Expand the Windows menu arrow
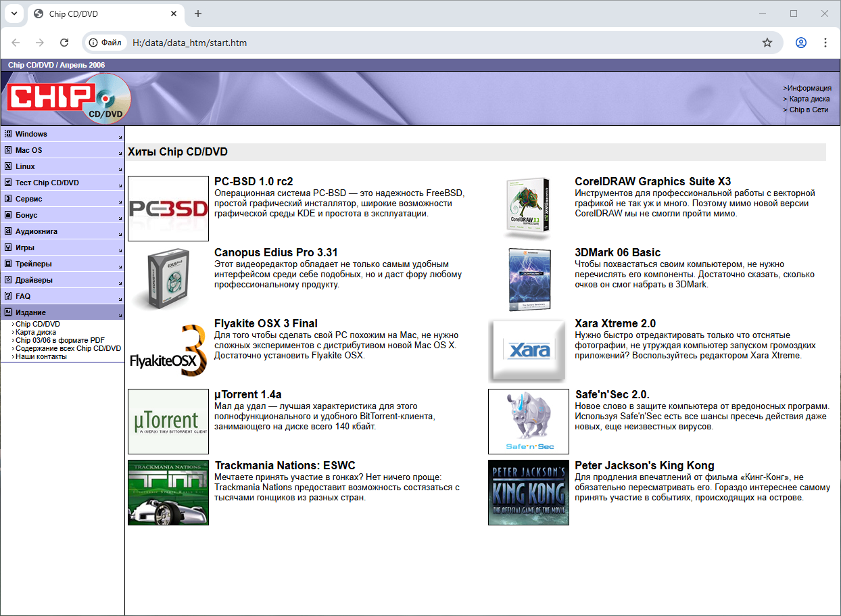 click(x=120, y=137)
